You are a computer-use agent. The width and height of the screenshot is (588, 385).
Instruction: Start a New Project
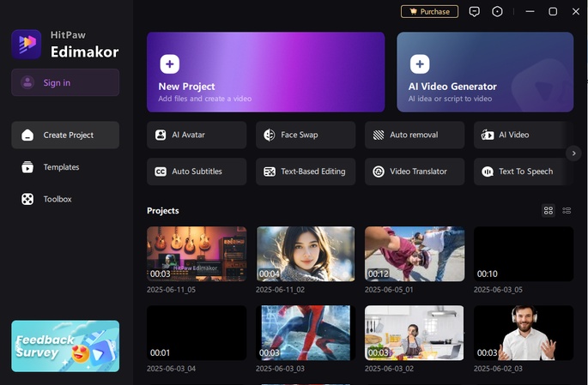point(265,72)
